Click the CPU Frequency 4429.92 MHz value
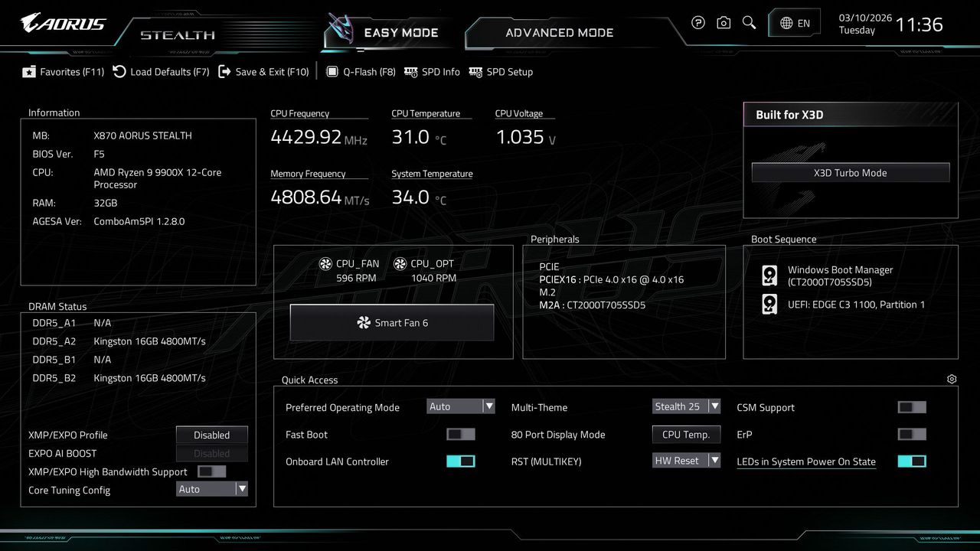This screenshot has height=551, width=980. [x=319, y=137]
